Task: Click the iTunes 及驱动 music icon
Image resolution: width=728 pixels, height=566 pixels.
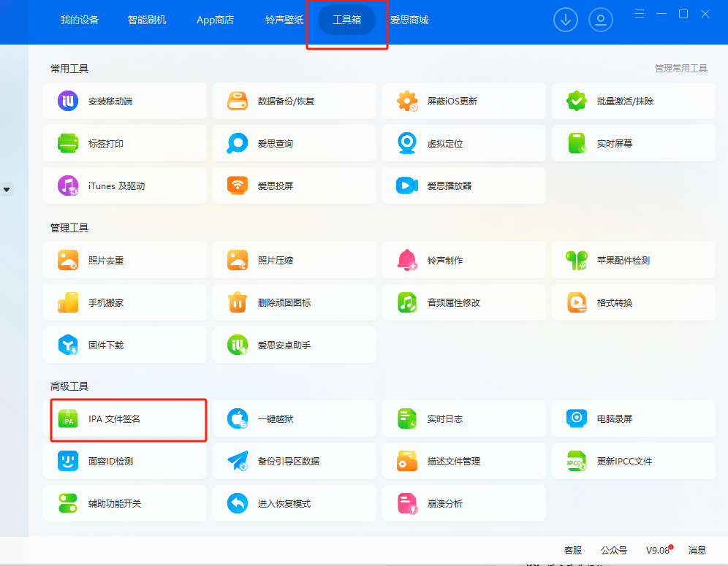Action: (x=68, y=186)
